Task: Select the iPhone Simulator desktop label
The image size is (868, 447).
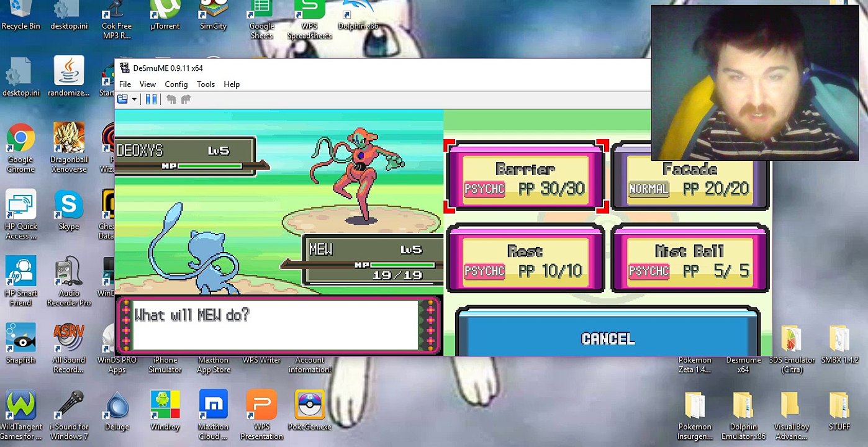Action: click(165, 364)
